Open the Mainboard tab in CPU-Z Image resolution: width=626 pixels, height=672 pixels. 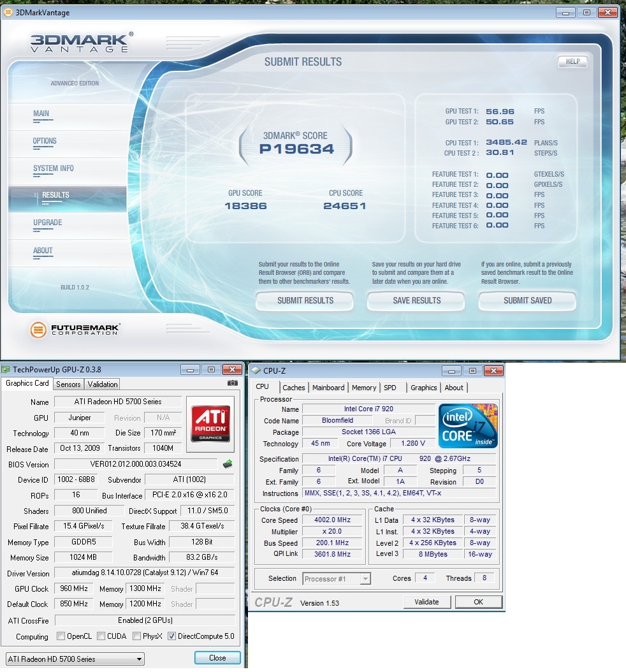328,388
